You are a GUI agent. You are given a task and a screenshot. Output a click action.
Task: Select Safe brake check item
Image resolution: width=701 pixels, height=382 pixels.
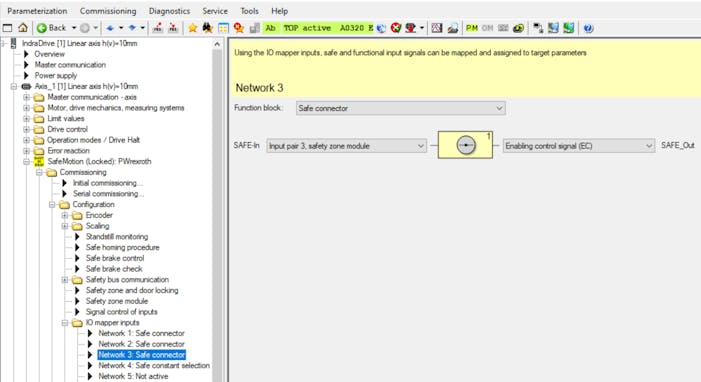[x=114, y=268]
